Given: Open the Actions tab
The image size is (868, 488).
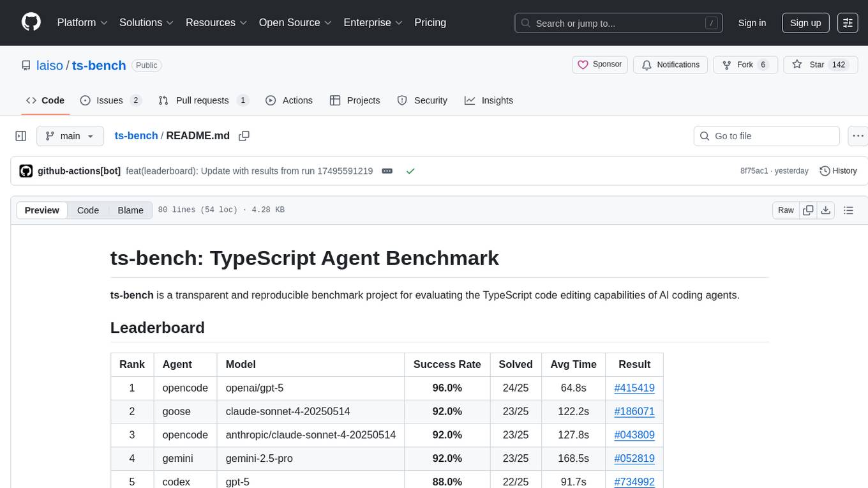Looking at the screenshot, I should pos(289,100).
